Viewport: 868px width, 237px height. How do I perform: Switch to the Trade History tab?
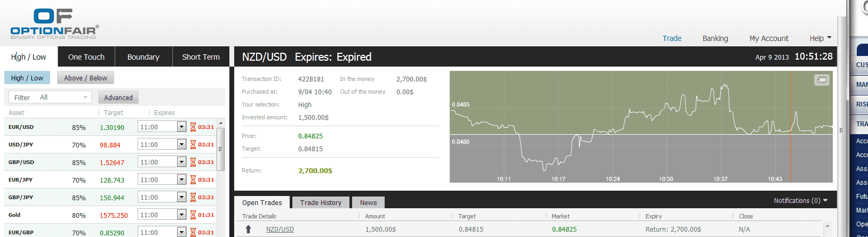tap(321, 202)
